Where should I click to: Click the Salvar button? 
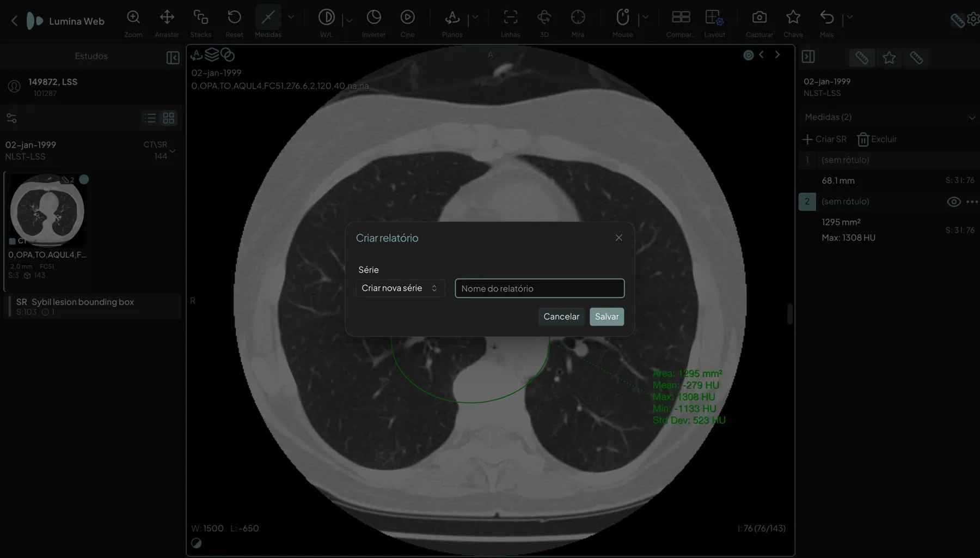coord(607,317)
